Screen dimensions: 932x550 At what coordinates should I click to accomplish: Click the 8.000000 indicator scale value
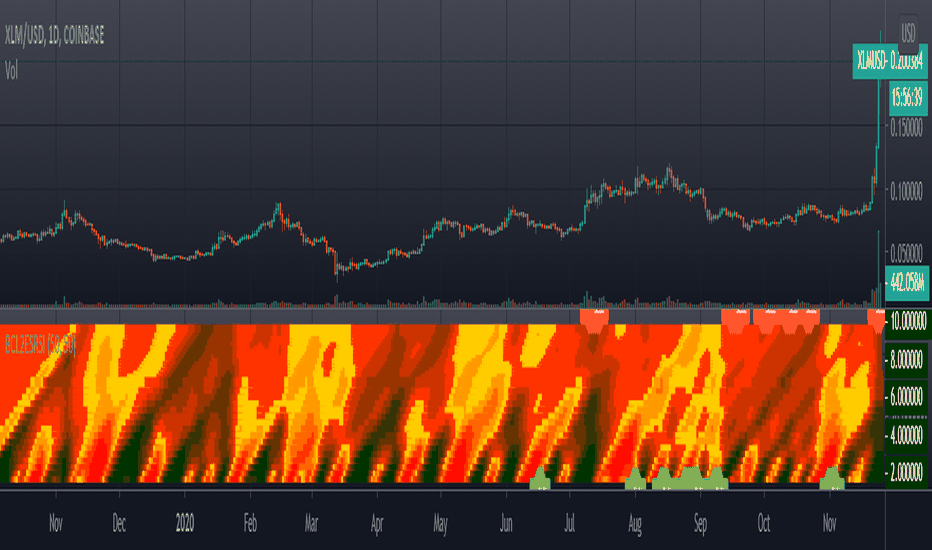click(x=906, y=360)
